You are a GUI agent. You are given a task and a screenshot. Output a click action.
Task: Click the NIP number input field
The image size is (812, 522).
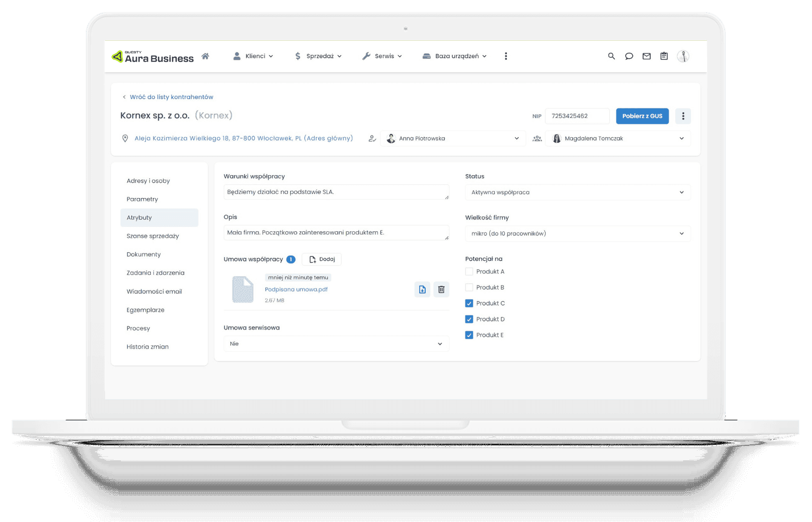577,116
